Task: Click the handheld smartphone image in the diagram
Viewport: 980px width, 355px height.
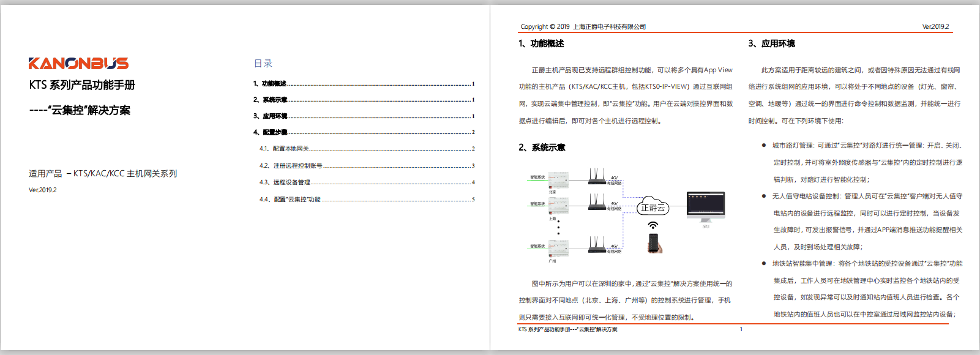Action: click(654, 243)
